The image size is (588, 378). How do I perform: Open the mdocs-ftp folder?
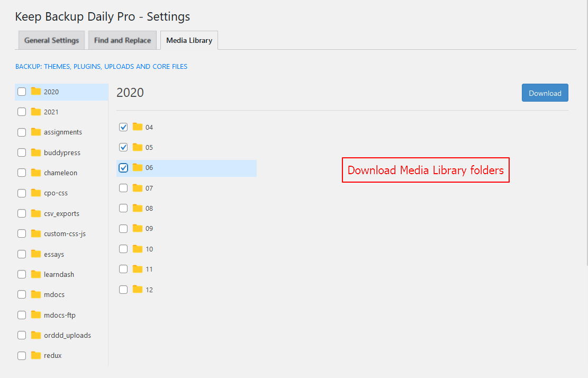pos(59,315)
